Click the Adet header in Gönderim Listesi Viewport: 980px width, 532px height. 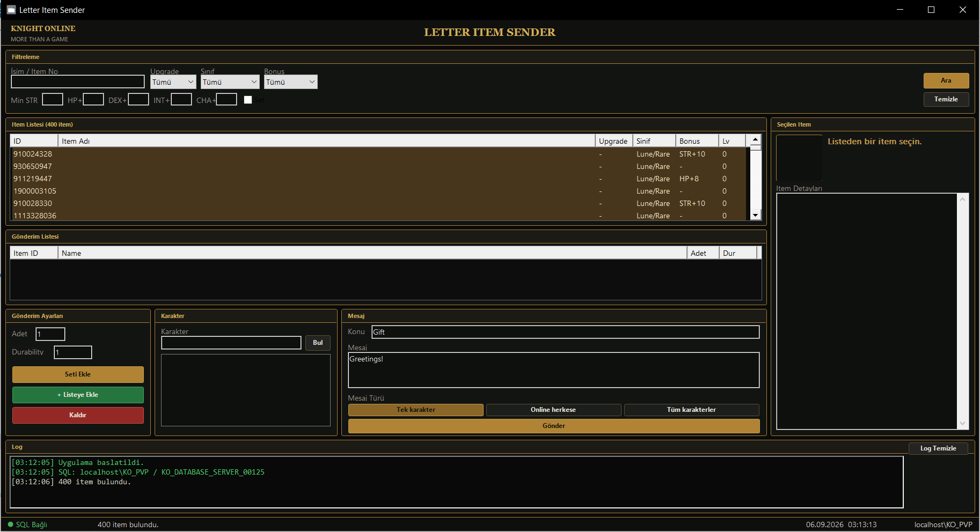[x=703, y=253]
